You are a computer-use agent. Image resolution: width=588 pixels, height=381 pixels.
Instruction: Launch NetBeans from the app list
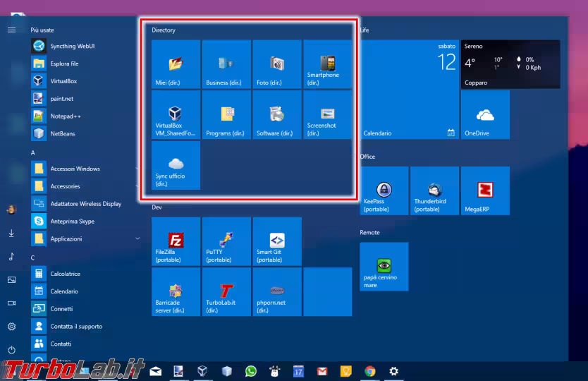(85, 133)
